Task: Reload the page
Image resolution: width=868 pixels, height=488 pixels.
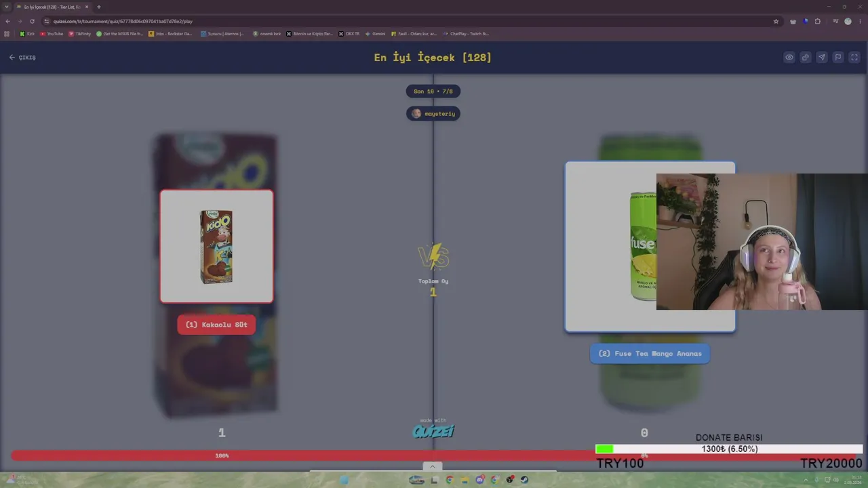Action: pyautogui.click(x=31, y=21)
